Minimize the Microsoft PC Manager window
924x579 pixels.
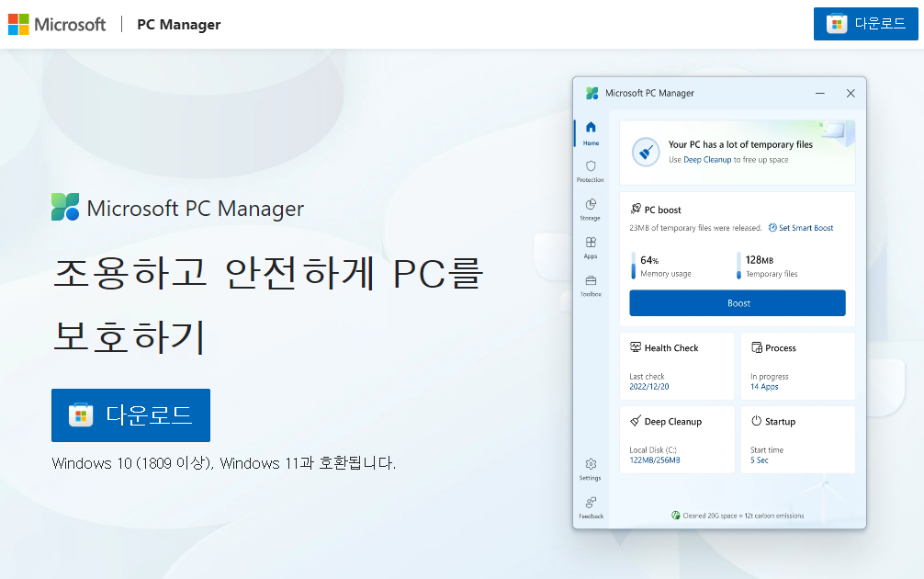pos(819,93)
